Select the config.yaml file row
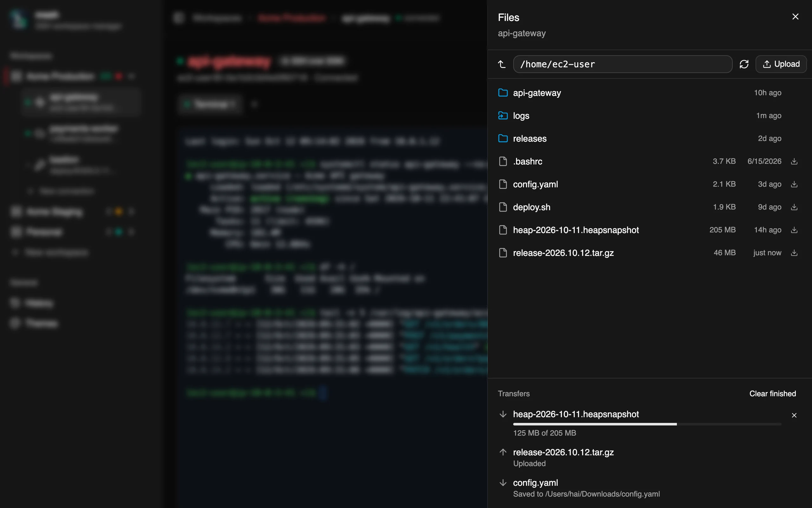This screenshot has height=508, width=812. click(x=649, y=184)
